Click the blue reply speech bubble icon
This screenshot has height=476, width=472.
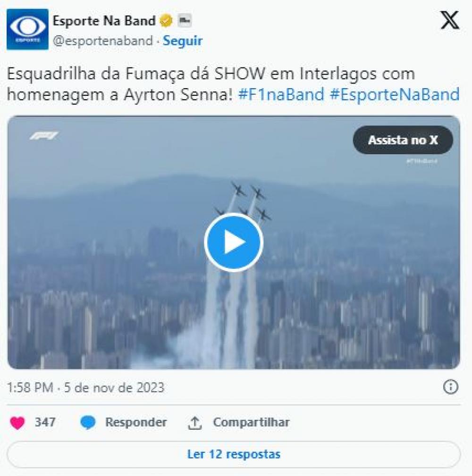88,423
